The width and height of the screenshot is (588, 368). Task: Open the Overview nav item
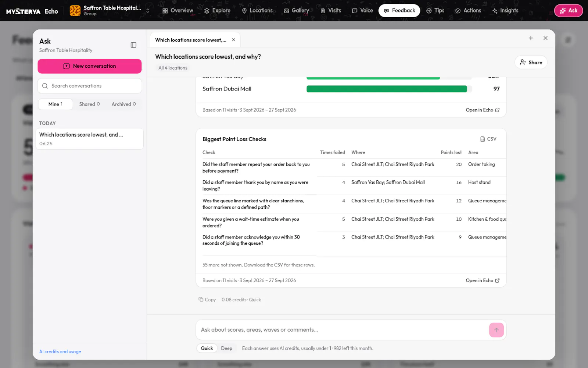click(178, 11)
